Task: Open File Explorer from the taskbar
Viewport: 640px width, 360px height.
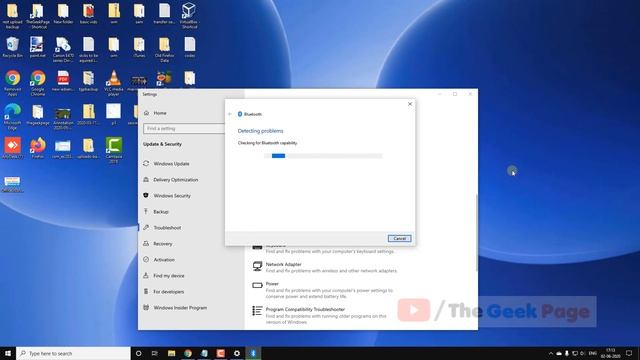Action: tap(171, 353)
